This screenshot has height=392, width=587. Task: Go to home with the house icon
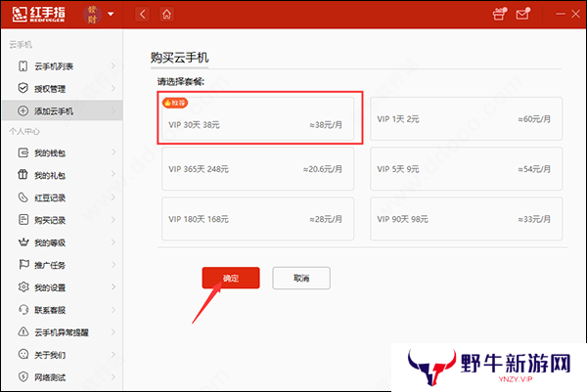pyautogui.click(x=166, y=15)
